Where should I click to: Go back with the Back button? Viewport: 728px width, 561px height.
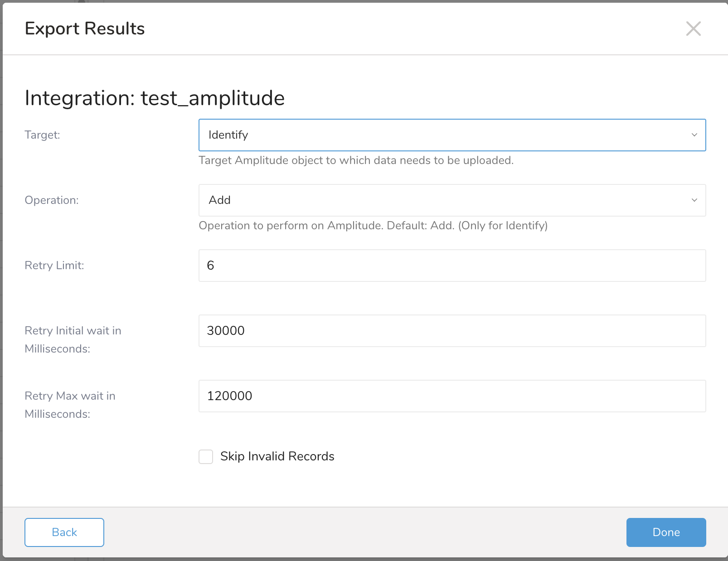pyautogui.click(x=64, y=532)
